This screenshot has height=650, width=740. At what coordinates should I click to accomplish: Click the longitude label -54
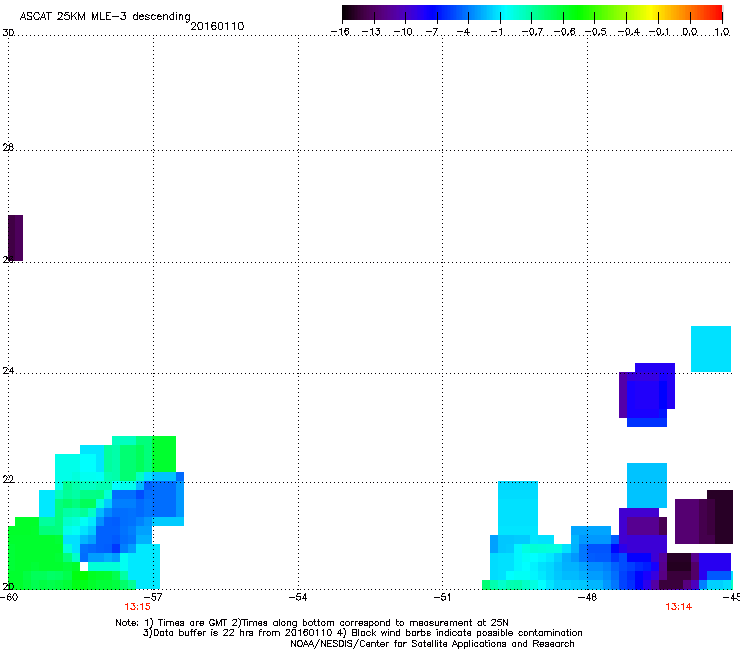point(298,597)
